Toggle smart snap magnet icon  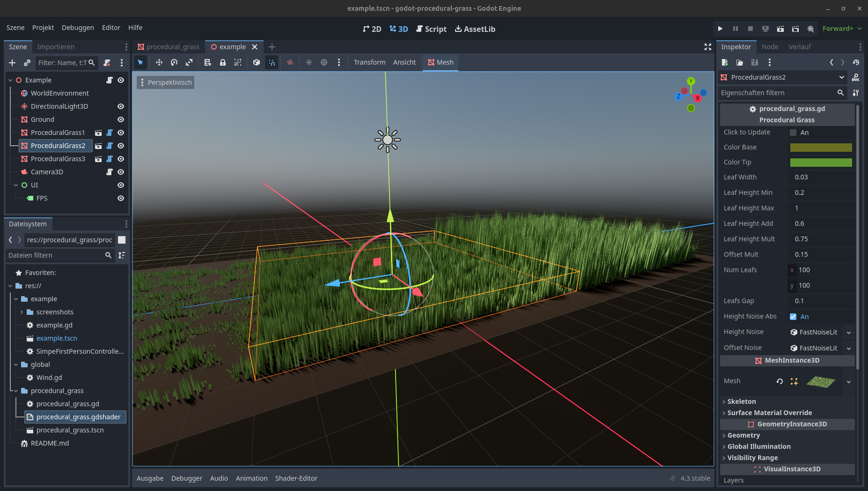coord(272,62)
